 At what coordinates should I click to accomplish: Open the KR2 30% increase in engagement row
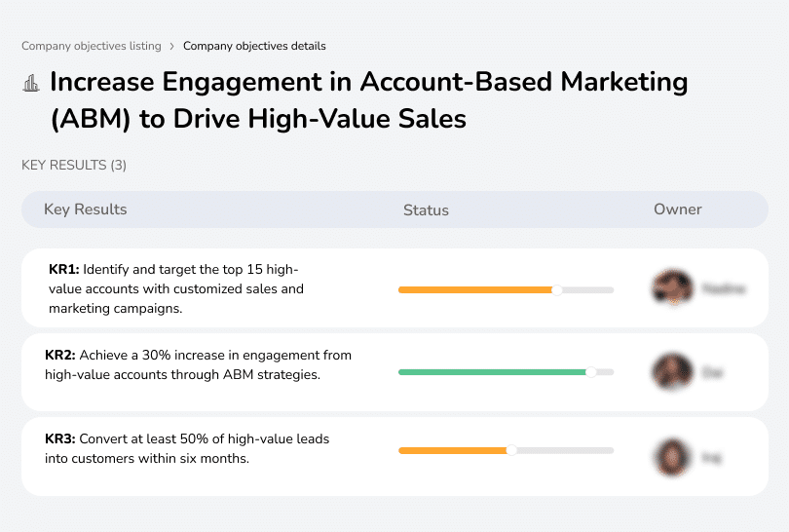[394, 372]
